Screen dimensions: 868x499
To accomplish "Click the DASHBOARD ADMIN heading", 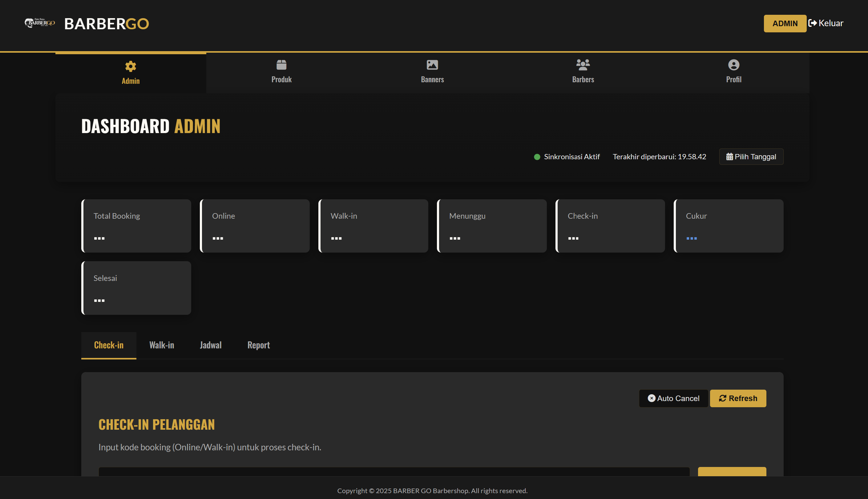I will point(151,126).
